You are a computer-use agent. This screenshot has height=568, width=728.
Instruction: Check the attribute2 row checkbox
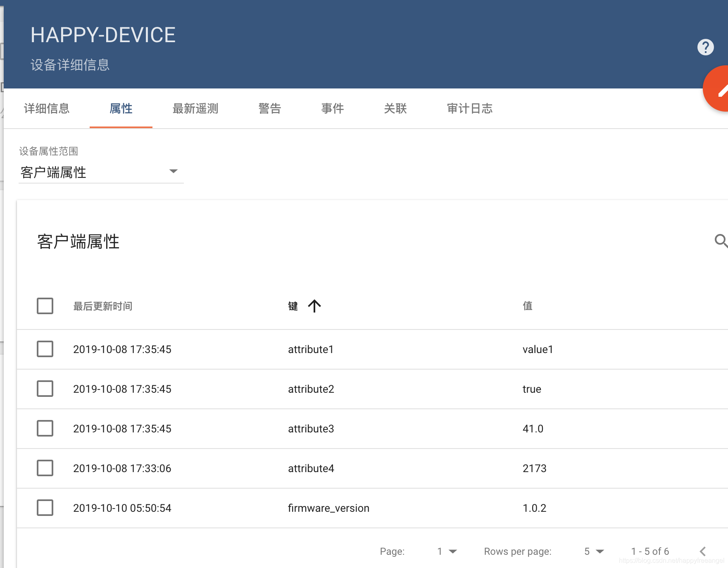click(45, 389)
